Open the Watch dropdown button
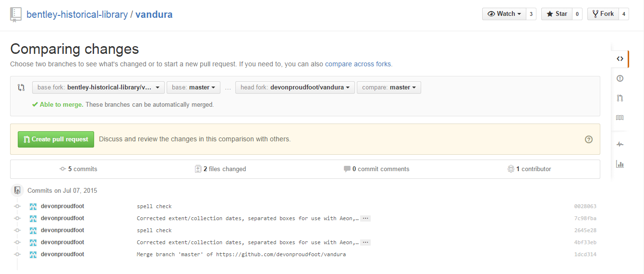Viewport: 644px width, 274px height. (x=504, y=14)
